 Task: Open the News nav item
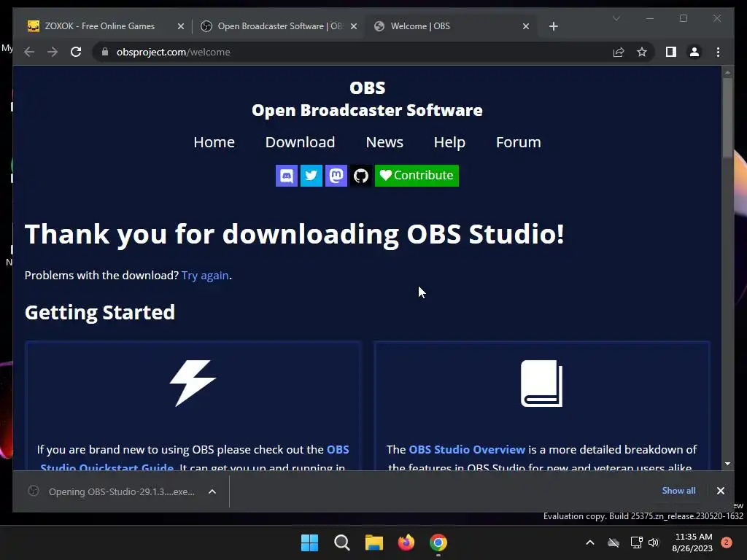tap(384, 142)
